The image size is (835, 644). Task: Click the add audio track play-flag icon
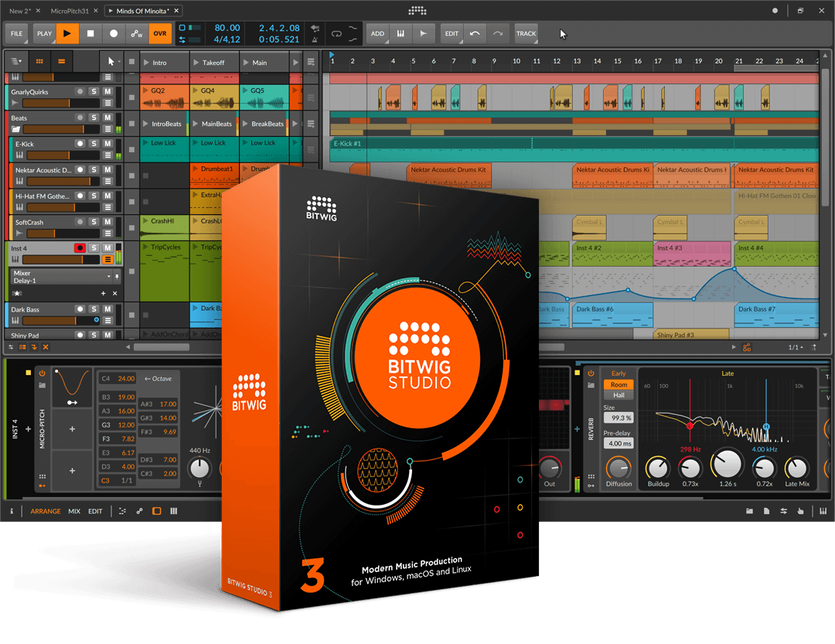tap(424, 33)
